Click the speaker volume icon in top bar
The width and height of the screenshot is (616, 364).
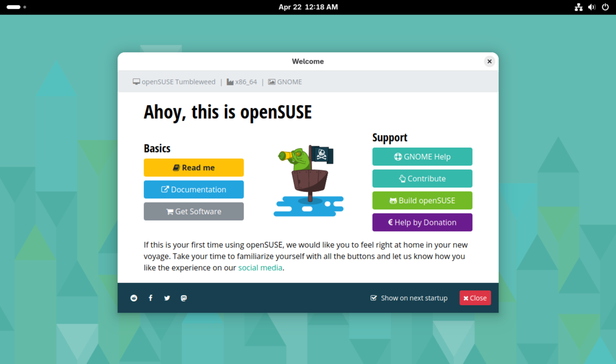(592, 7)
